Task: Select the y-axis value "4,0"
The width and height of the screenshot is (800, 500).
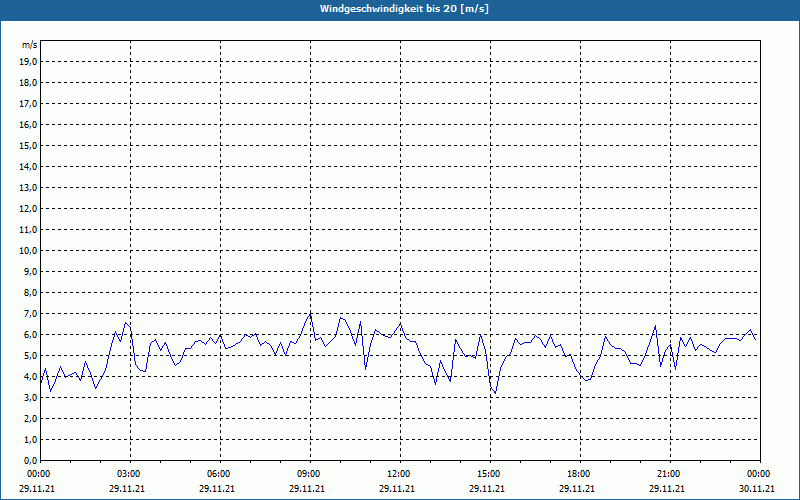Action: pyautogui.click(x=30, y=377)
